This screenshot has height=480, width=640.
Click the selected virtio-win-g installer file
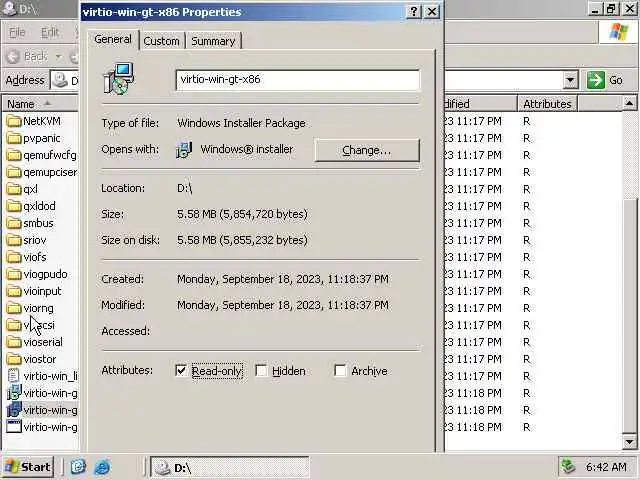[x=42, y=410]
